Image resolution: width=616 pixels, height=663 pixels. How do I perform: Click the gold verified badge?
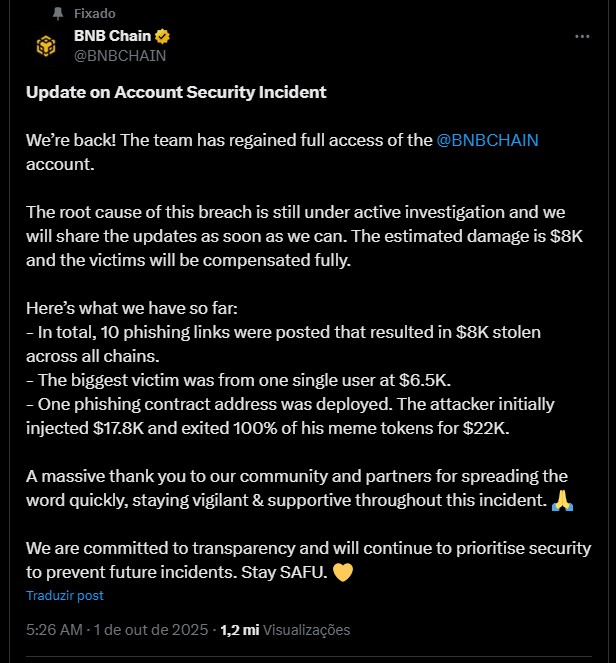(162, 37)
